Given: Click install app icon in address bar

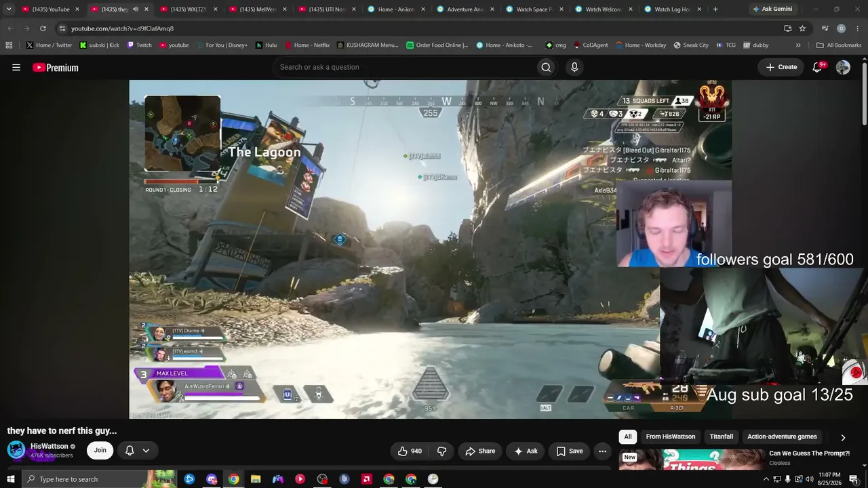Looking at the screenshot, I should [787, 28].
